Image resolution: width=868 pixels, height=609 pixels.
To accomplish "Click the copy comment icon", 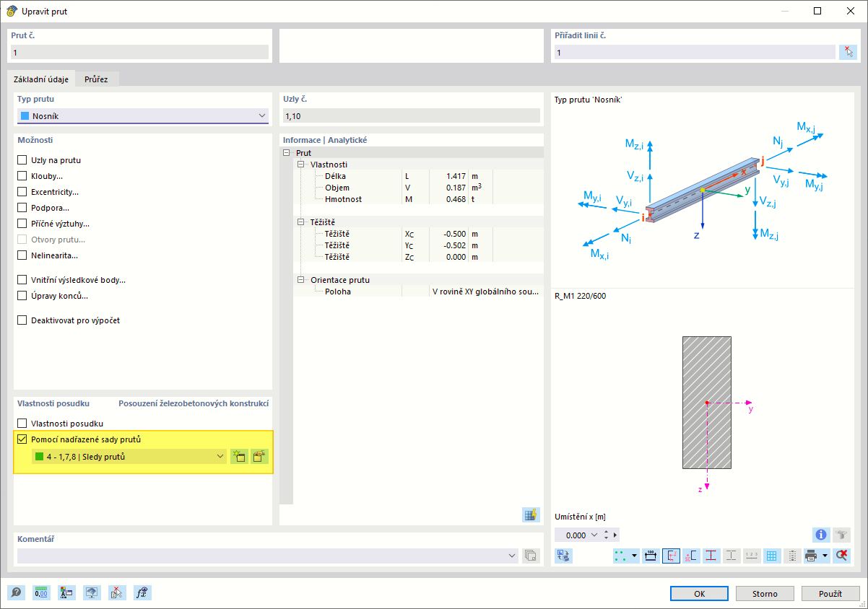I will pos(531,556).
